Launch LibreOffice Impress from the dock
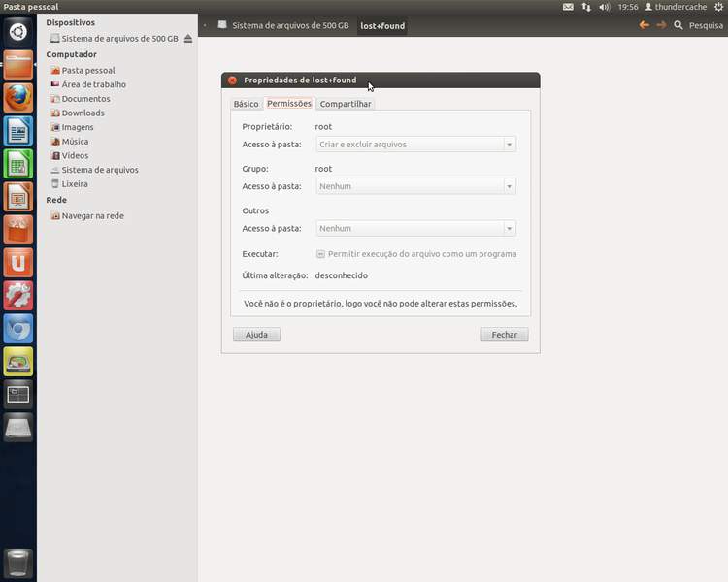 point(18,197)
